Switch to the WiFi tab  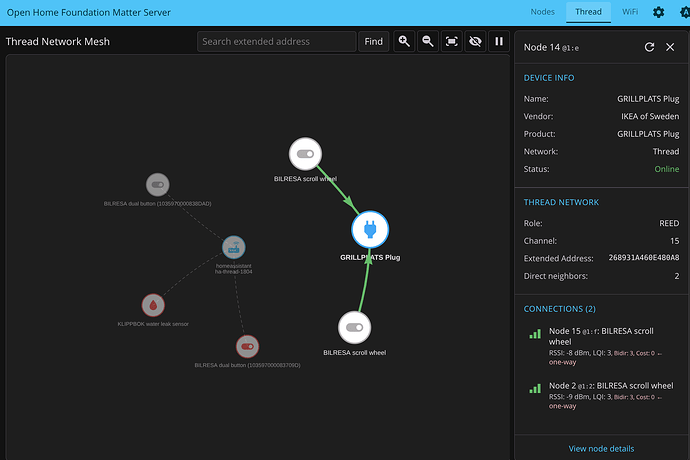coord(630,12)
